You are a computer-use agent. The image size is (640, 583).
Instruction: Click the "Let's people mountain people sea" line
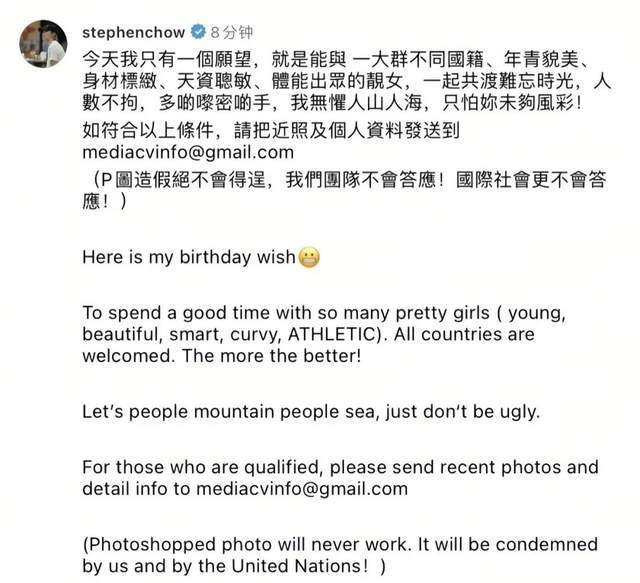(x=311, y=412)
